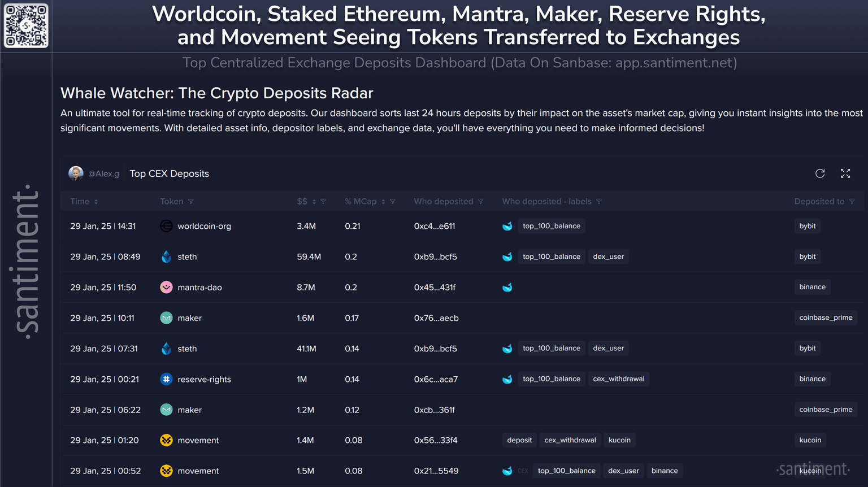Click the QR code image
The image size is (868, 487).
26,26
